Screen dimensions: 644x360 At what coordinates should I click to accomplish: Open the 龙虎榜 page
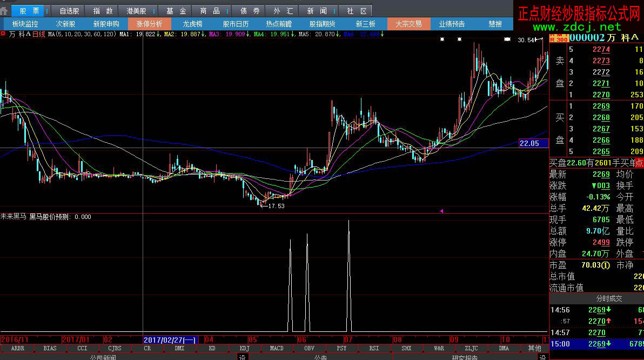(x=192, y=24)
